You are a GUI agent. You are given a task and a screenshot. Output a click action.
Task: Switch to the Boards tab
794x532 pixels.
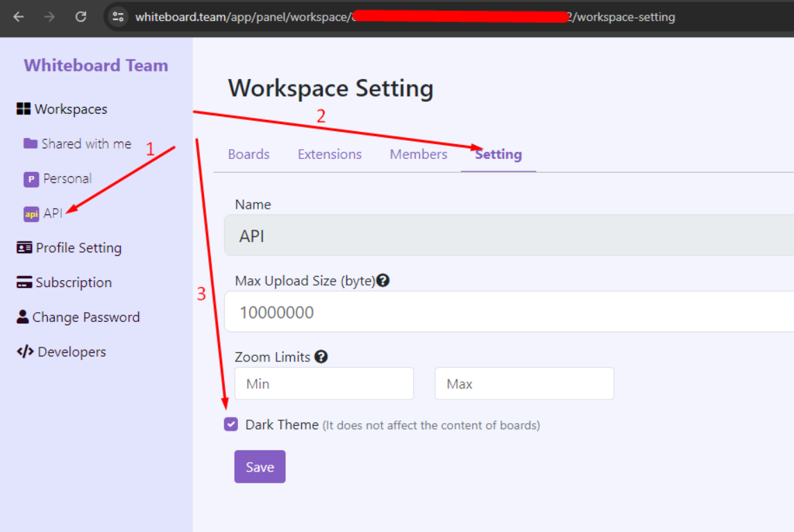[248, 154]
